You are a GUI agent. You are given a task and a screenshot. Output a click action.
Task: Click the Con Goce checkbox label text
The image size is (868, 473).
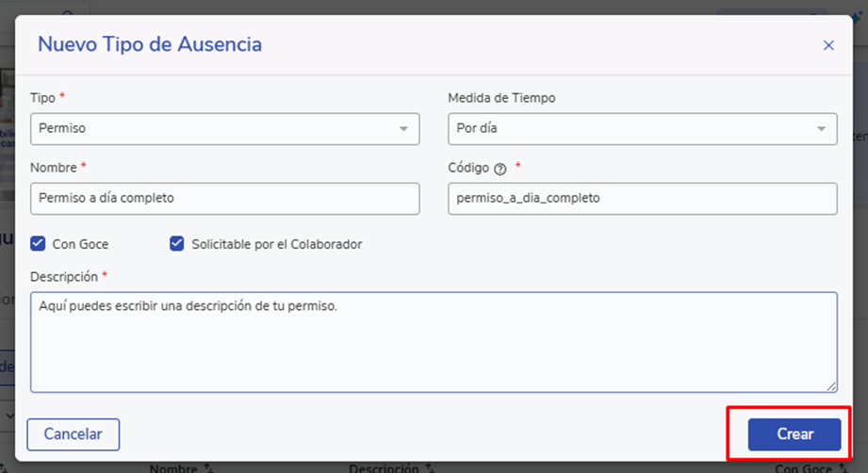(x=80, y=244)
